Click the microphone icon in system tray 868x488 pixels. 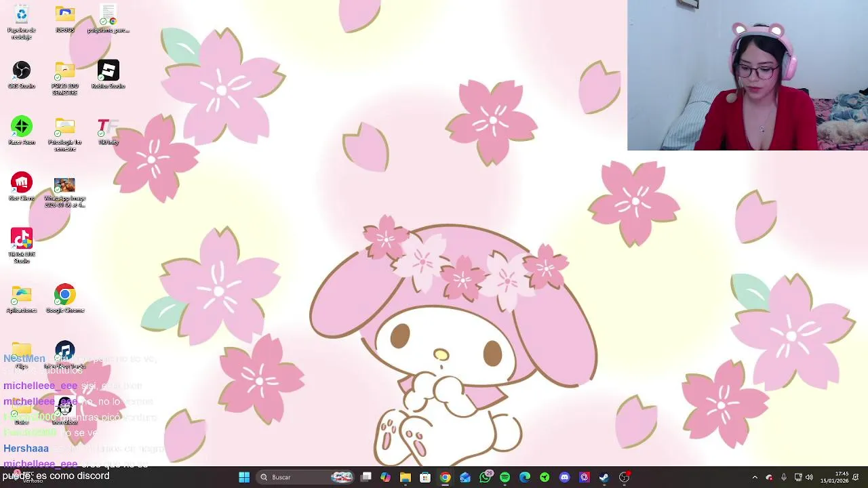coord(784,477)
